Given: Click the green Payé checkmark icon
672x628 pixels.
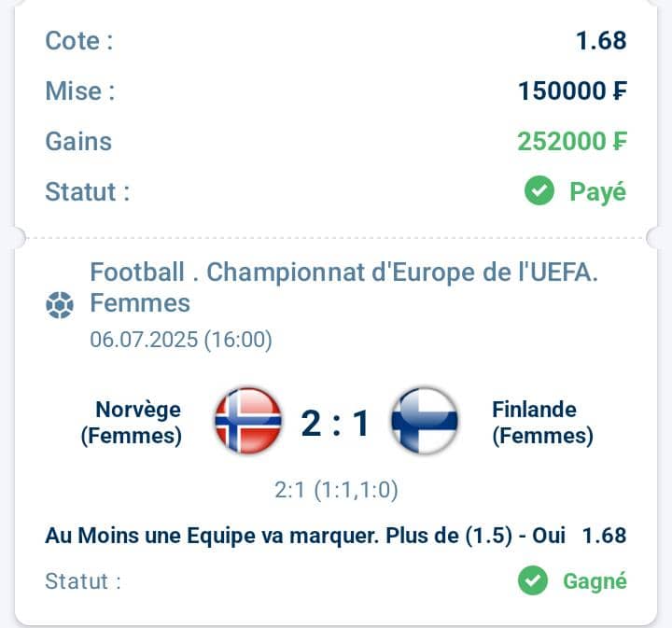Looking at the screenshot, I should [539, 190].
